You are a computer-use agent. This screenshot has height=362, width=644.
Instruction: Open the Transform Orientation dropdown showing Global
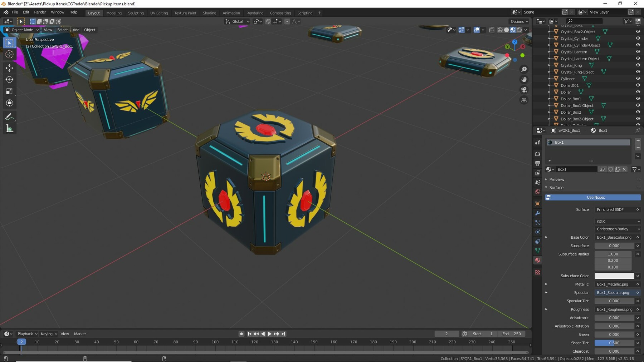point(237,21)
